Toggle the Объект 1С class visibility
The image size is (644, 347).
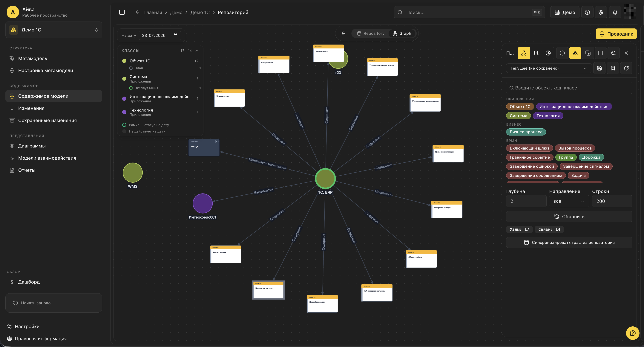point(160,61)
